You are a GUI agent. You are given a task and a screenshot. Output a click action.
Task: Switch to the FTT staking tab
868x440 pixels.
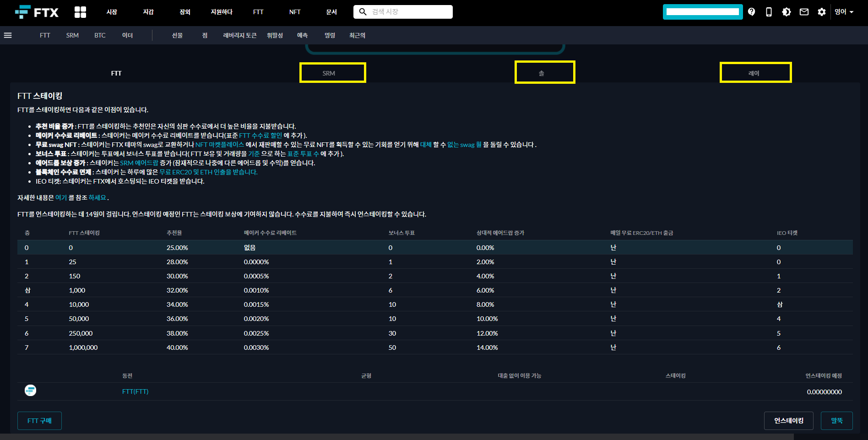click(x=116, y=73)
